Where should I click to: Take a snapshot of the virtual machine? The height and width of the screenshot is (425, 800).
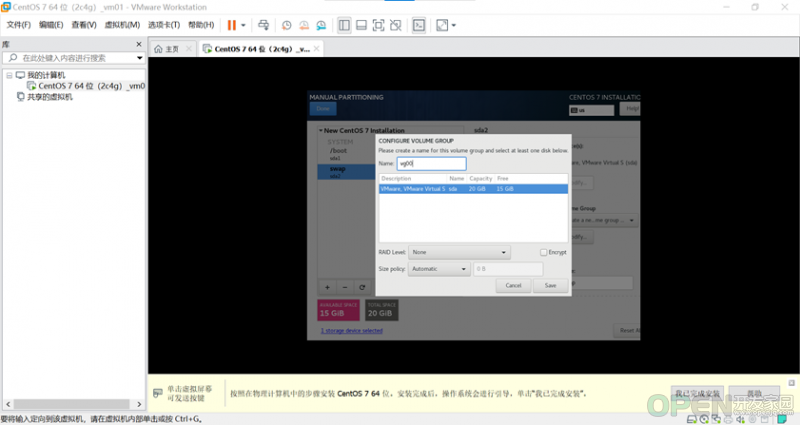pos(287,25)
